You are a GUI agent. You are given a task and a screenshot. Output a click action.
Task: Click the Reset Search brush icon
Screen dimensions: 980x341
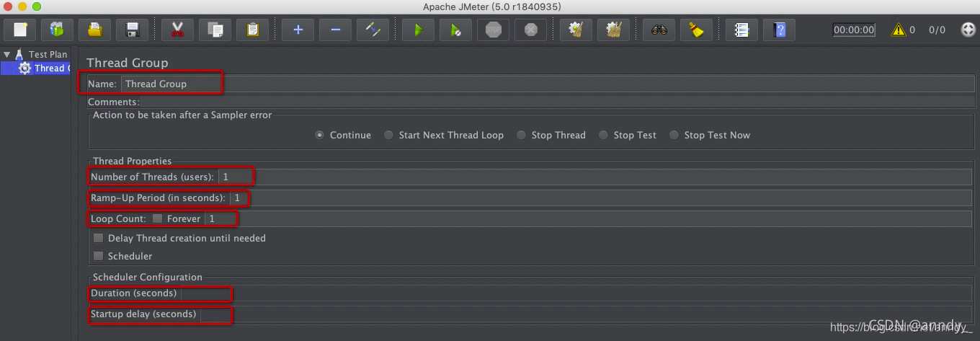pyautogui.click(x=696, y=30)
